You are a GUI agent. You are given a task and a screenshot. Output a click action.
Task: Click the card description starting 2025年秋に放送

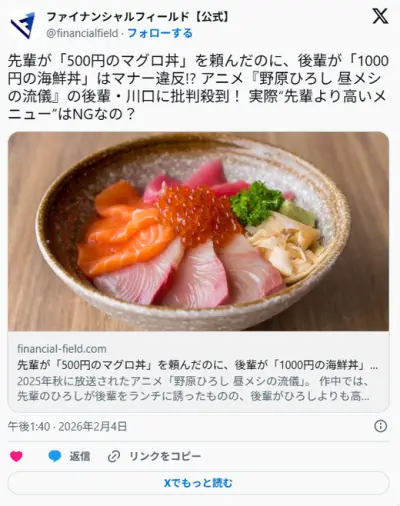pos(193,381)
